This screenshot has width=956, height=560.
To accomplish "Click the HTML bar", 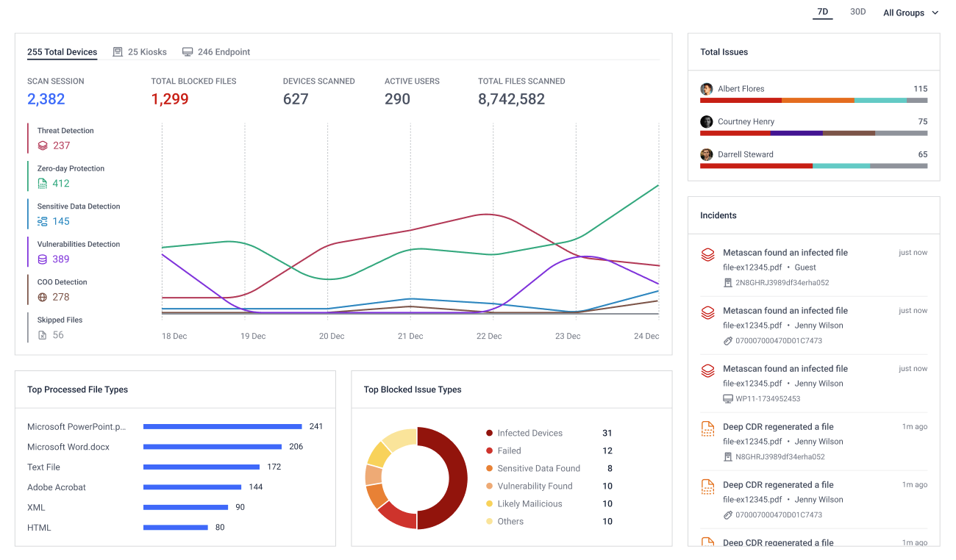I will [176, 528].
